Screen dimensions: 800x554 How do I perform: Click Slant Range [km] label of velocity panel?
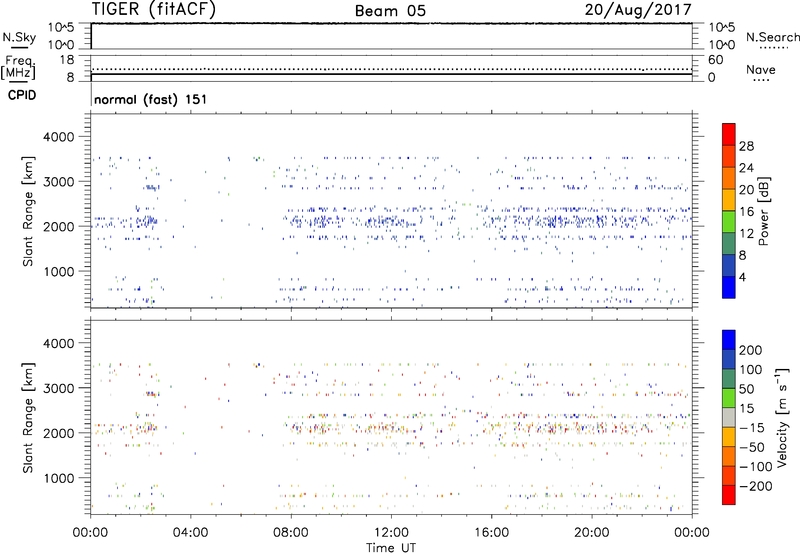point(28,418)
